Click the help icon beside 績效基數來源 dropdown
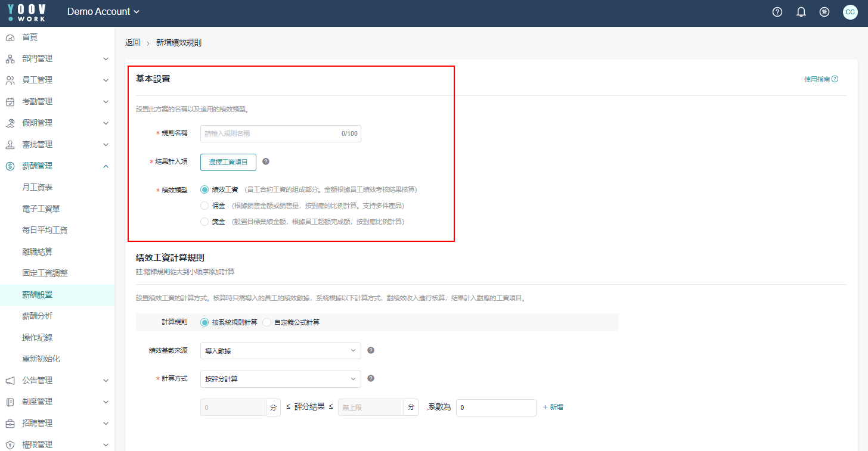The height and width of the screenshot is (451, 868). (371, 350)
